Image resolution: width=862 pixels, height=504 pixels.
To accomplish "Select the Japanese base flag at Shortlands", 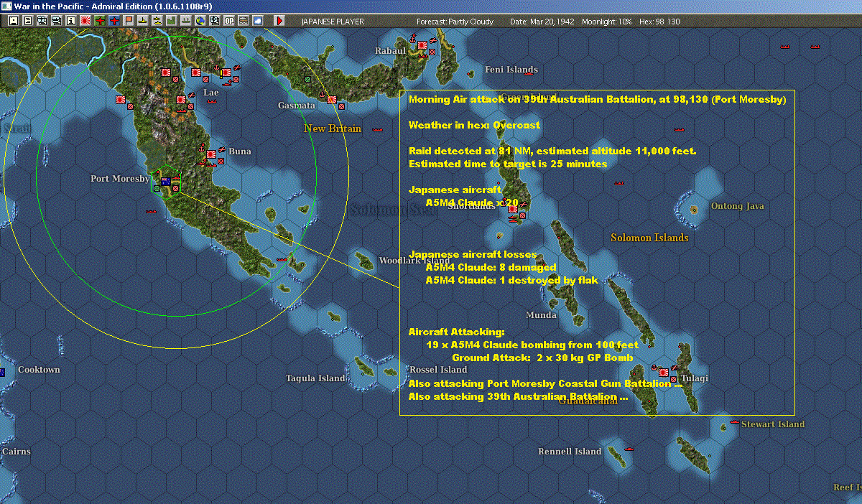I will pyautogui.click(x=513, y=210).
